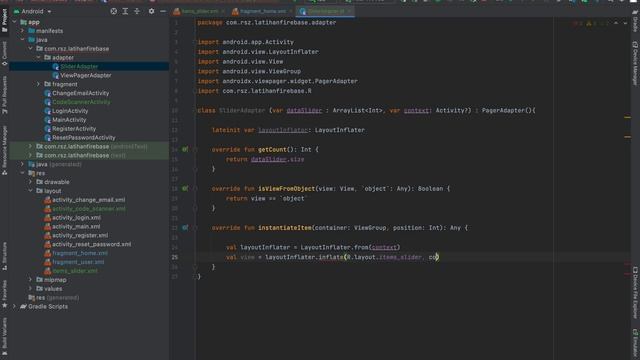Select activity_code_scanner.xml layout file
Image resolution: width=640 pixels, height=360 pixels.
(89, 209)
